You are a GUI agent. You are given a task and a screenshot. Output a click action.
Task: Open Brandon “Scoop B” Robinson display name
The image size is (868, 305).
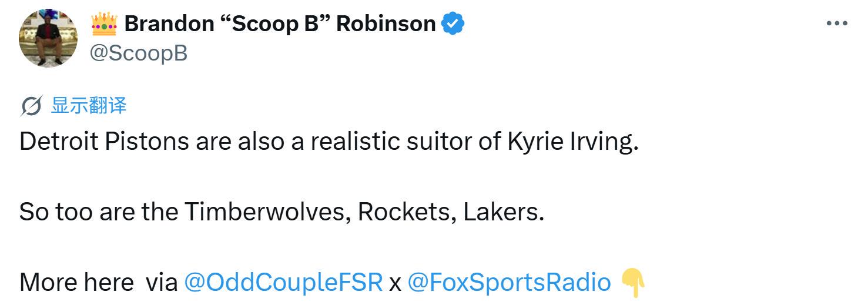tap(280, 24)
